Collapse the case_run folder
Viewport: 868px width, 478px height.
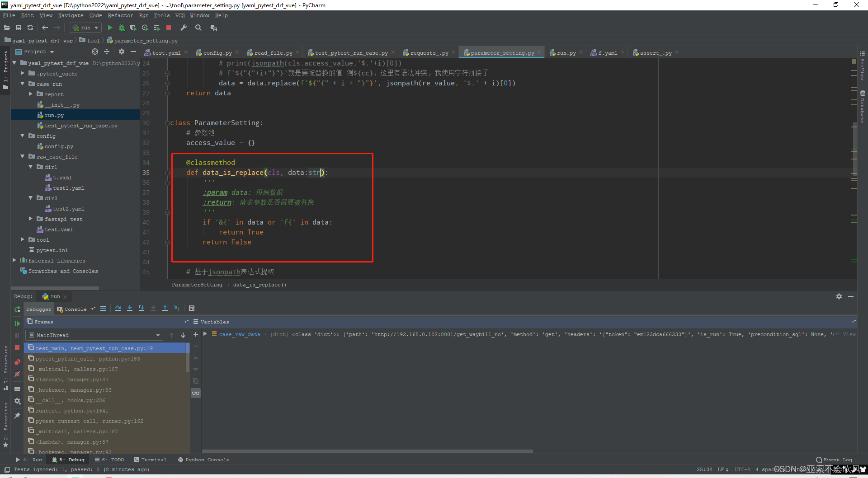tap(23, 84)
